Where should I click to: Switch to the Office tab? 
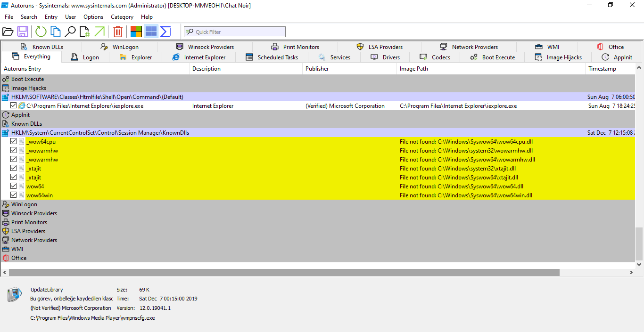pos(610,47)
